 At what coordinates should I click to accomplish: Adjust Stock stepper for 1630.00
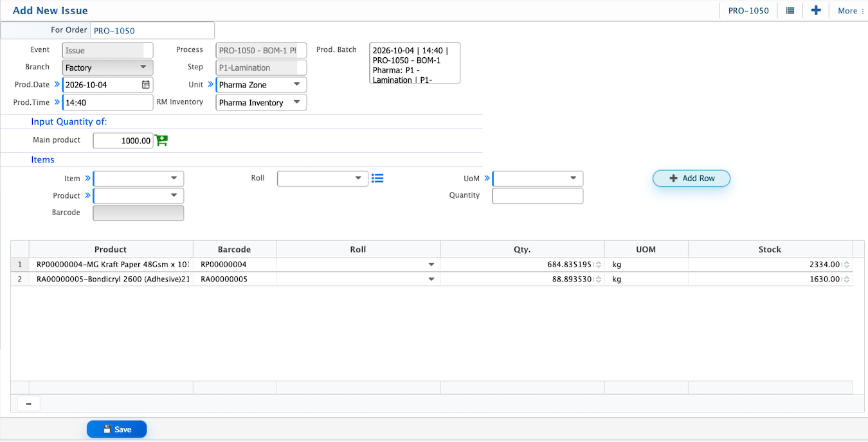pyautogui.click(x=847, y=279)
